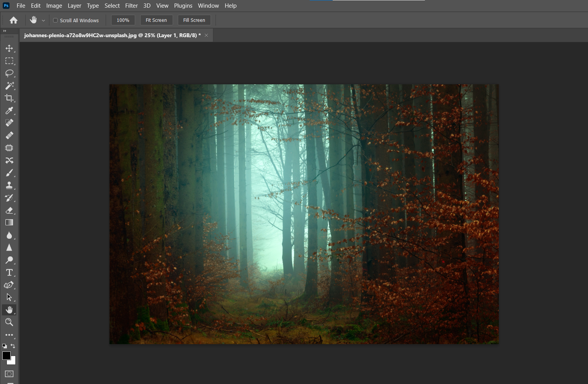Open the Edit Toolbar three-dots menu

(9, 335)
